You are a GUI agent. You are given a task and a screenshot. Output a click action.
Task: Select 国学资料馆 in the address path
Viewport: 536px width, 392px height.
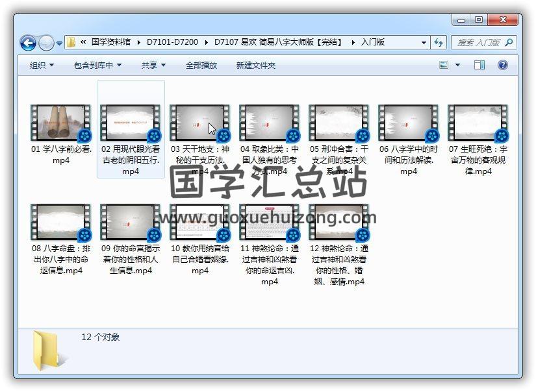(x=110, y=42)
